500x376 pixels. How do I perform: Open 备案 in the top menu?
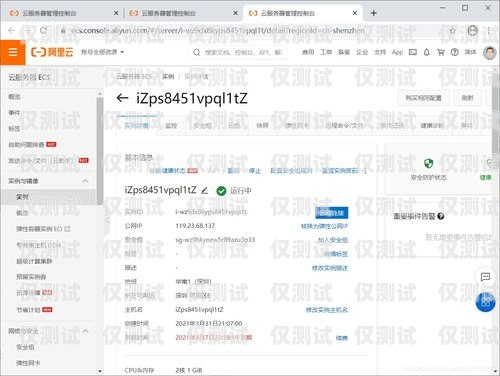[344, 52]
